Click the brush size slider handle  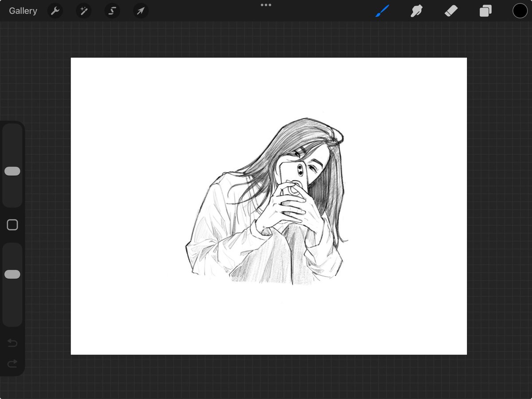[x=12, y=171]
